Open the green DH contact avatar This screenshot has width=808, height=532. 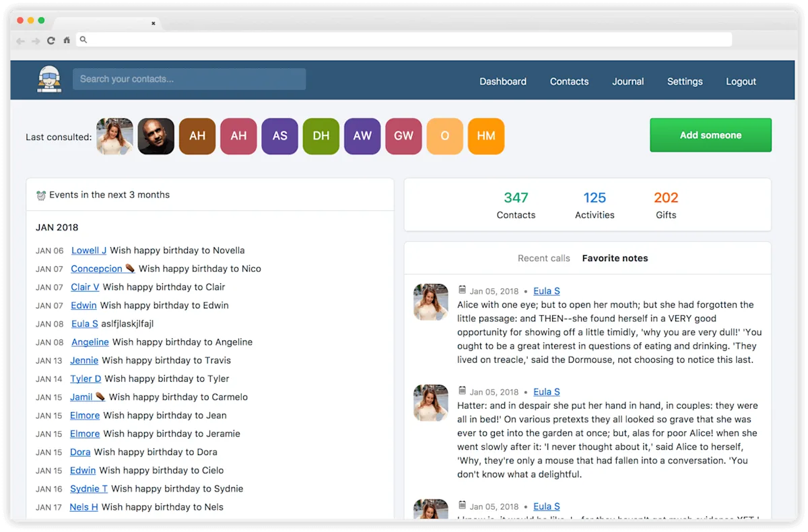tap(321, 136)
